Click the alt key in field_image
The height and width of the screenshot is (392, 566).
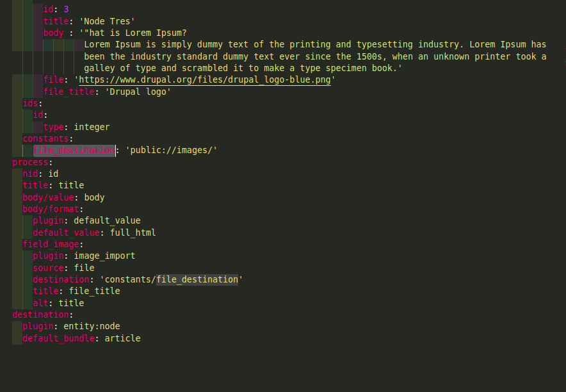click(x=40, y=303)
